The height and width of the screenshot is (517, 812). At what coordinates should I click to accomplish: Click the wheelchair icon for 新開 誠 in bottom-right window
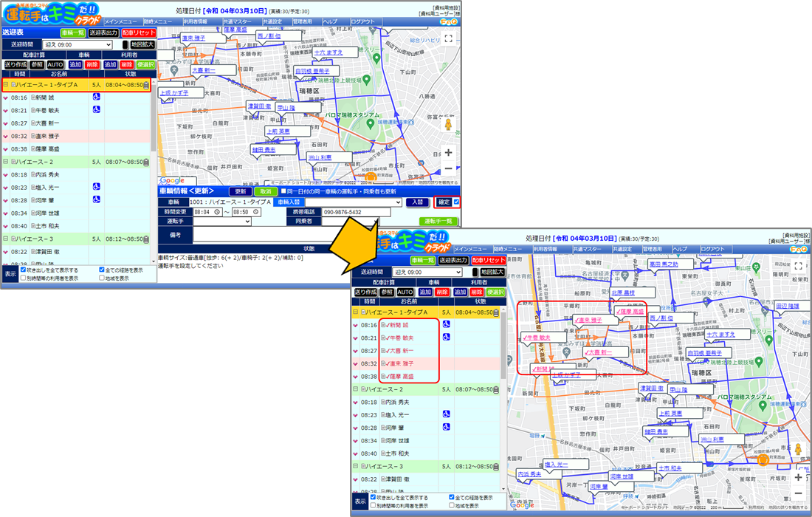point(447,325)
